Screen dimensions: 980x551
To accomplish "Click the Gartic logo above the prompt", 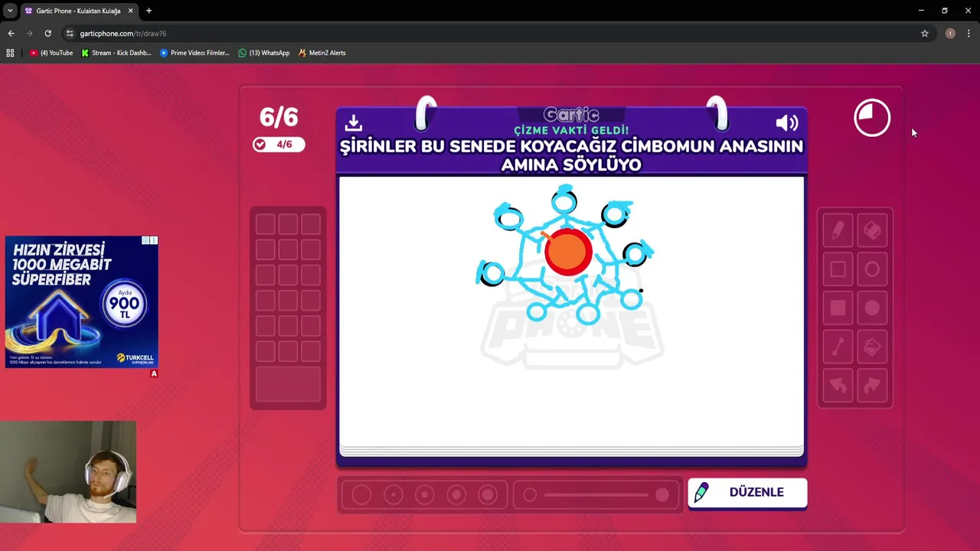I will tap(571, 115).
